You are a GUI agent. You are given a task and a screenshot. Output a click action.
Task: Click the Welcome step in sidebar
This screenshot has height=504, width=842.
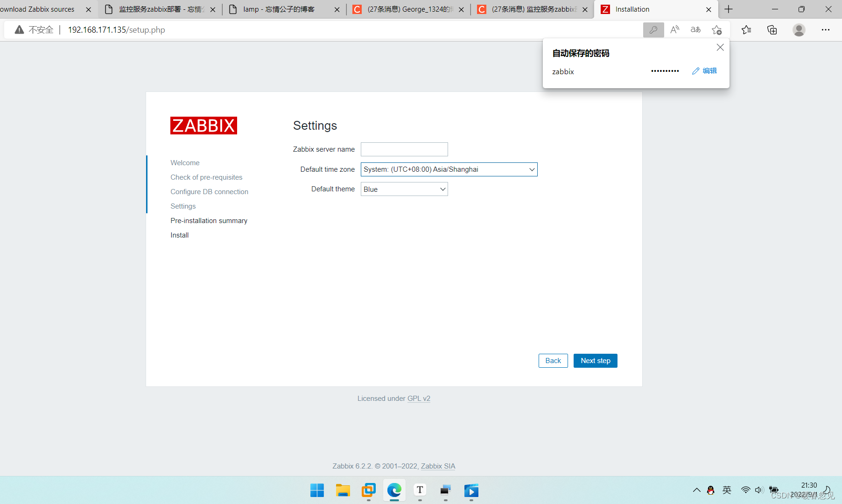pyautogui.click(x=185, y=163)
